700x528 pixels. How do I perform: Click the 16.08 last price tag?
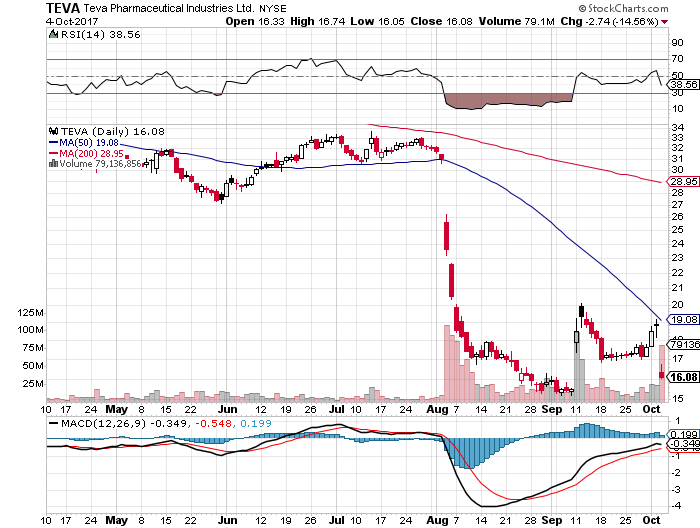(681, 378)
